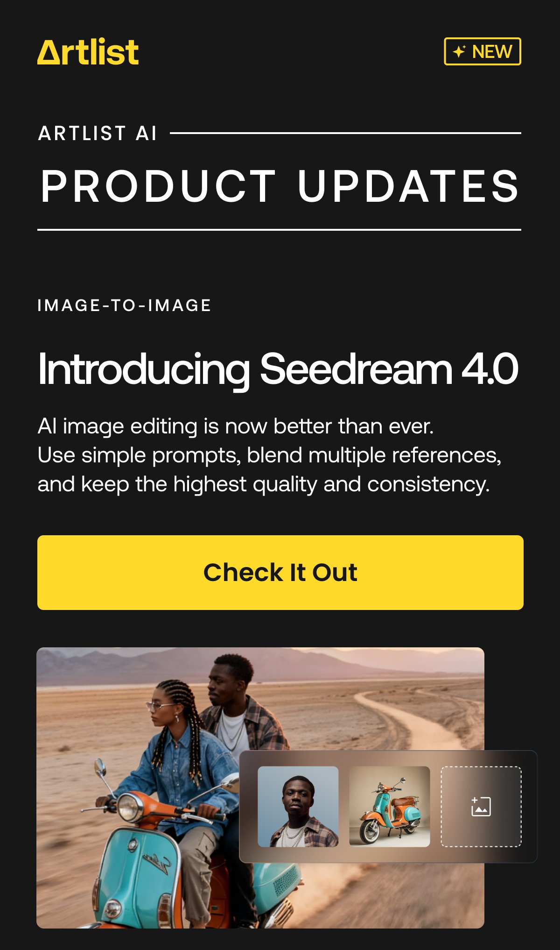Open the Introducing Seedream 4.0 headline
Viewport: 560px width, 950px height.
[278, 369]
